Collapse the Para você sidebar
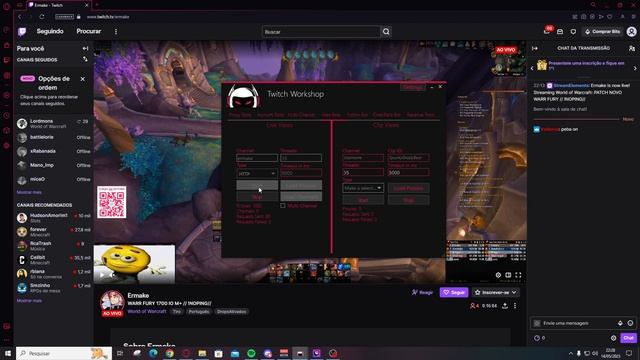Image resolution: width=640 pixels, height=360 pixels. point(85,48)
